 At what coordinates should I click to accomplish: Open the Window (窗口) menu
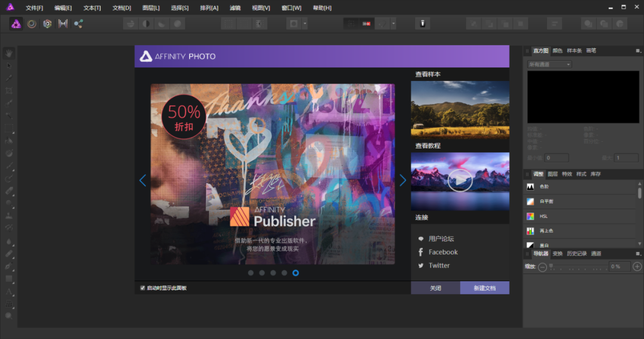click(291, 8)
